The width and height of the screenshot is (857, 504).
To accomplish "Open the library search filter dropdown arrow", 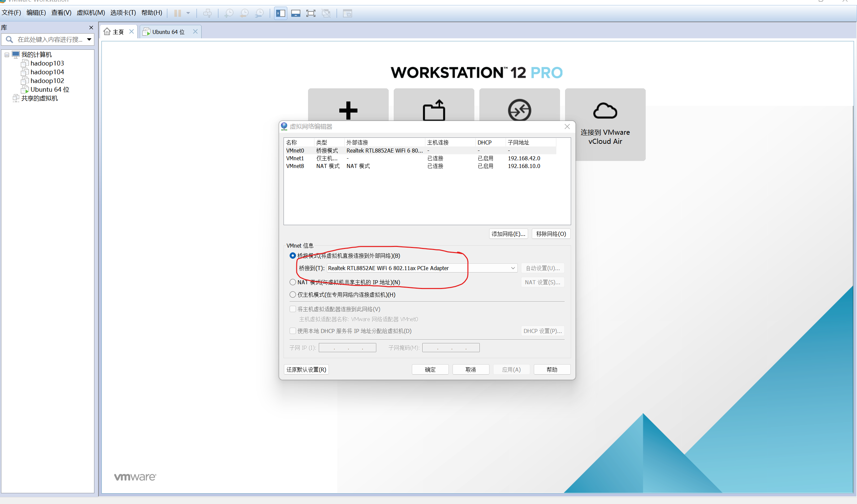I will coord(89,39).
